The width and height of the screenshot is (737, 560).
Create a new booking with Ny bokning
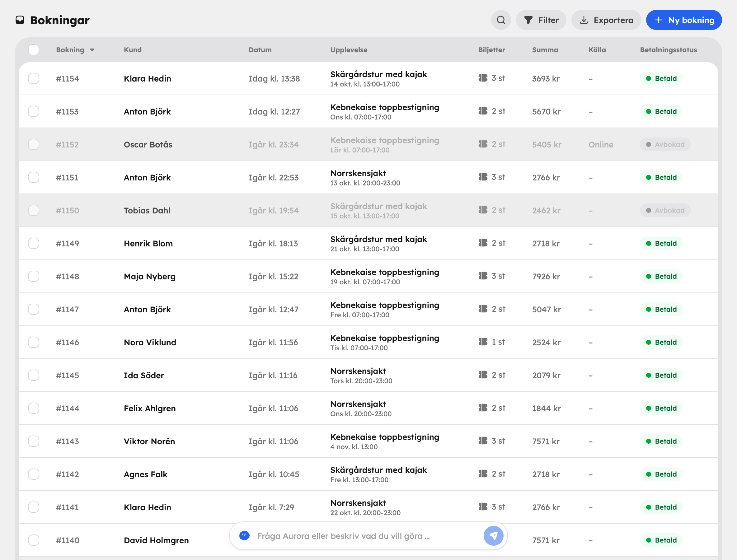point(684,20)
